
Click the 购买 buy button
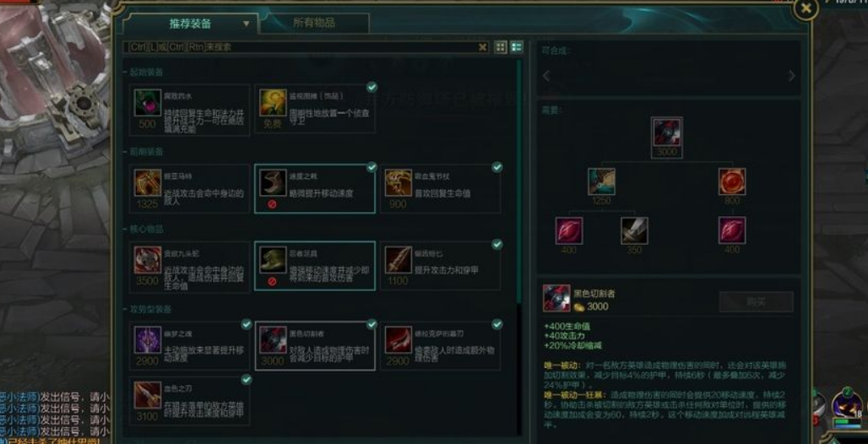(757, 301)
